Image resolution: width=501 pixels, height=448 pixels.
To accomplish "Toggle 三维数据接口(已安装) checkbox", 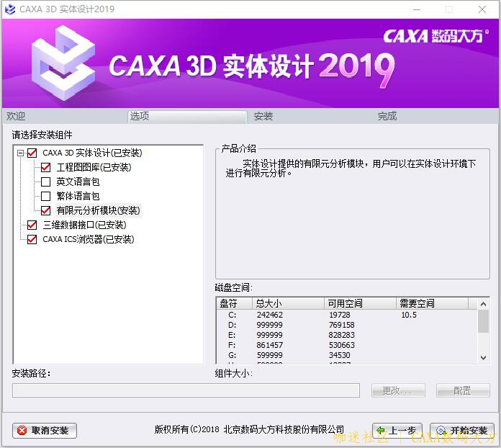I will (x=32, y=225).
